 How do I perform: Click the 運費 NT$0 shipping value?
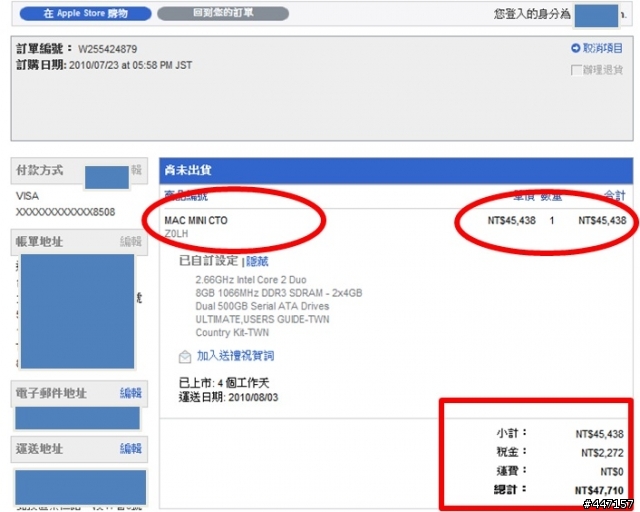612,472
